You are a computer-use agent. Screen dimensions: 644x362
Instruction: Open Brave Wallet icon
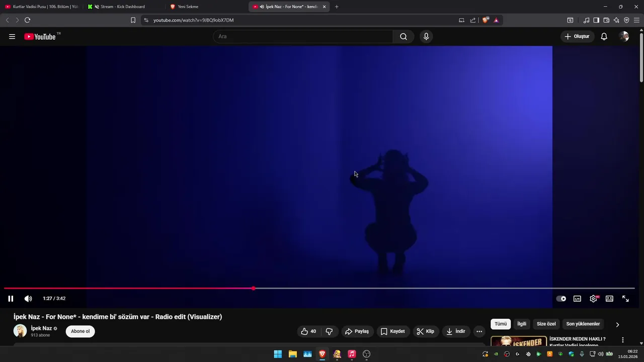(606, 20)
